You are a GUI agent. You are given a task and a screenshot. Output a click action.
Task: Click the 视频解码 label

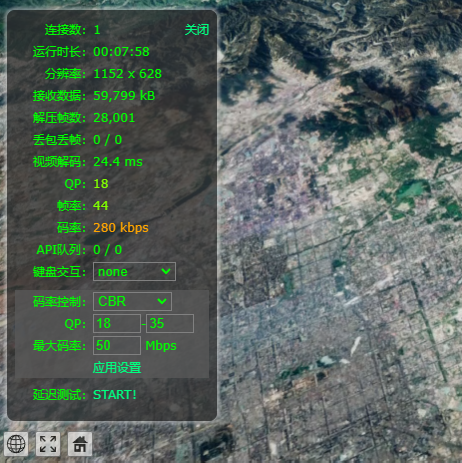(x=59, y=162)
